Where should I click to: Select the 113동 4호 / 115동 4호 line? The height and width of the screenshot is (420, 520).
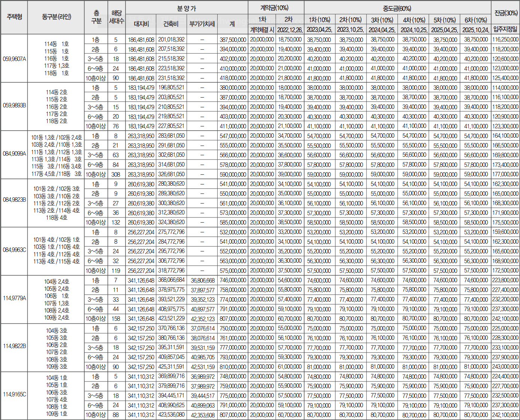tap(57, 261)
